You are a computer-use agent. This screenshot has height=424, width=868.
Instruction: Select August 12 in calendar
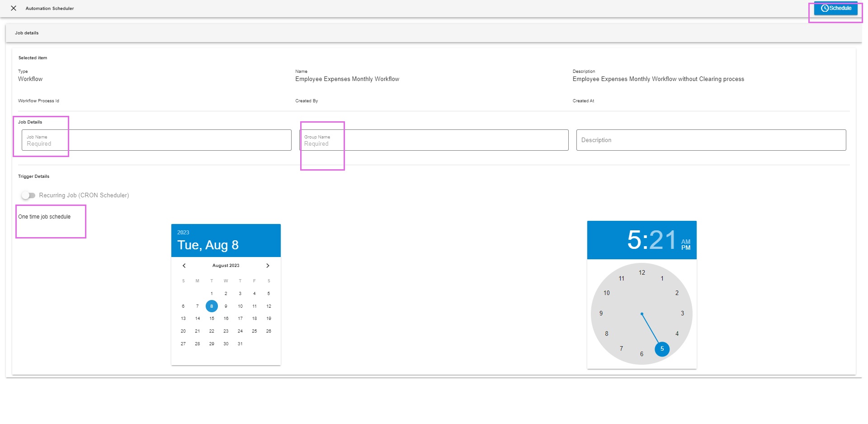tap(269, 306)
